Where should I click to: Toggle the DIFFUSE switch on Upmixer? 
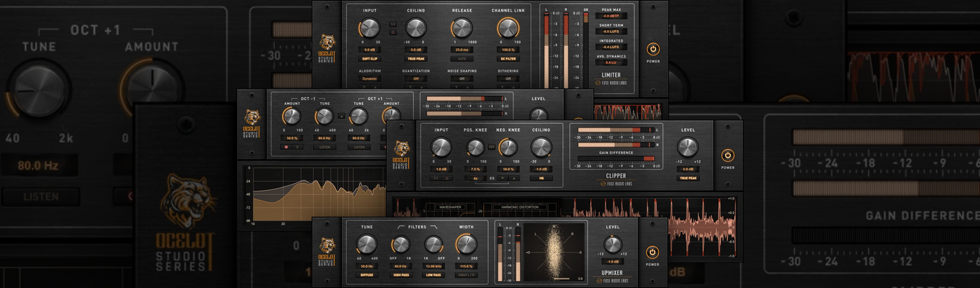point(367,275)
